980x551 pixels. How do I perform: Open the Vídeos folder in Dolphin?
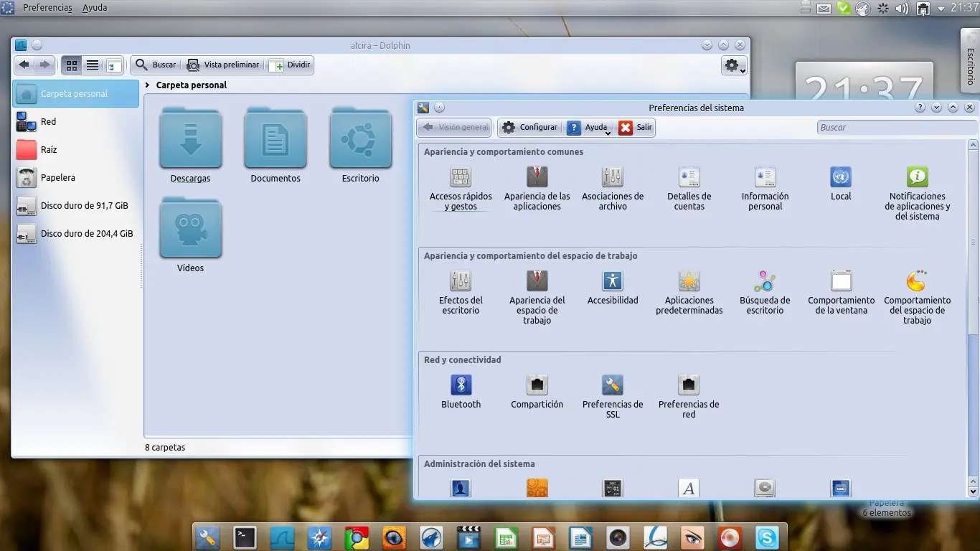(190, 228)
